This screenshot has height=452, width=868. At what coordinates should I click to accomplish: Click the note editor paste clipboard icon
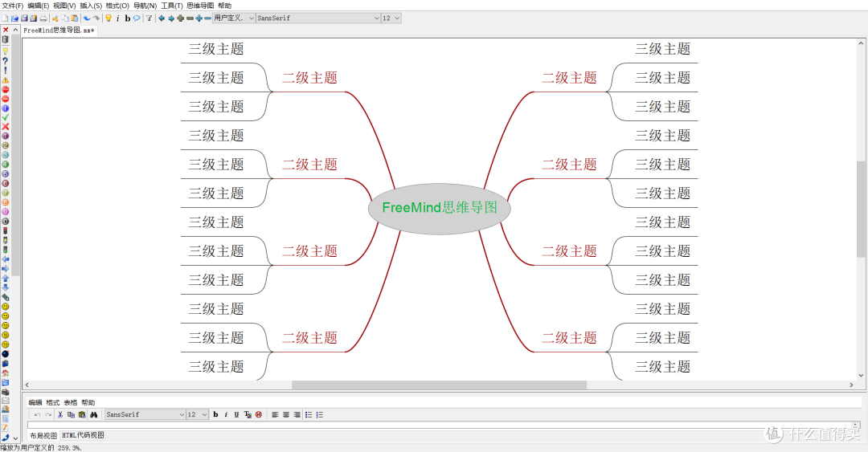coord(82,414)
